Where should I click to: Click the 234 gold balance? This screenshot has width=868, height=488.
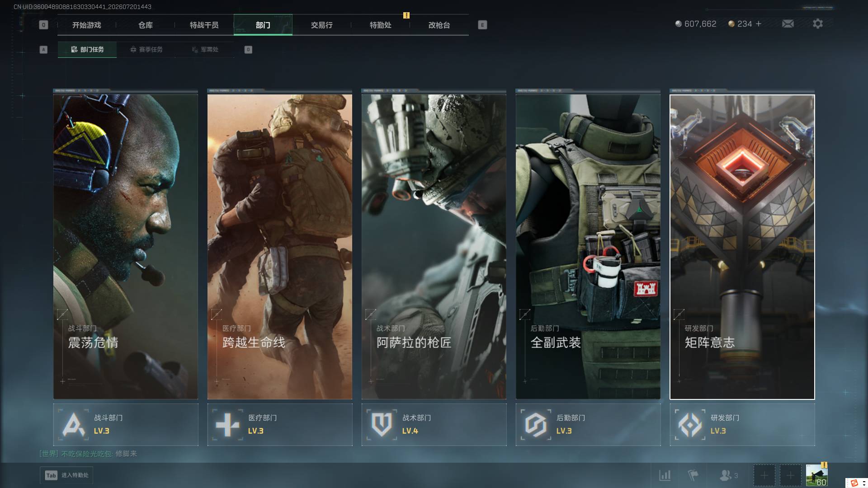(x=745, y=23)
